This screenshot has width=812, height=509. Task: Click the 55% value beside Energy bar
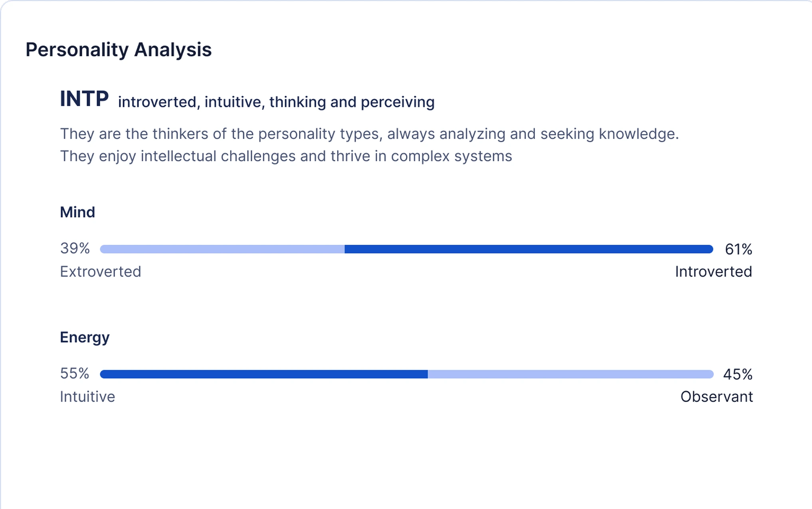75,373
